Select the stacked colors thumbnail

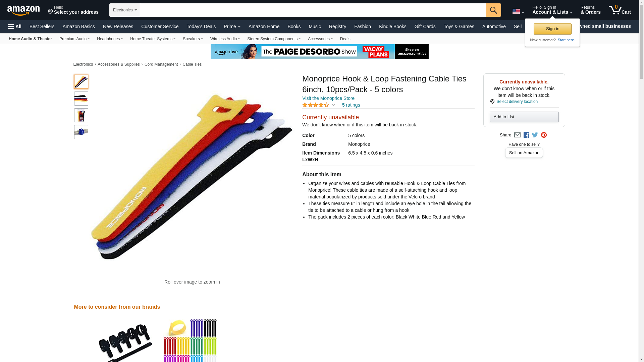[81, 99]
